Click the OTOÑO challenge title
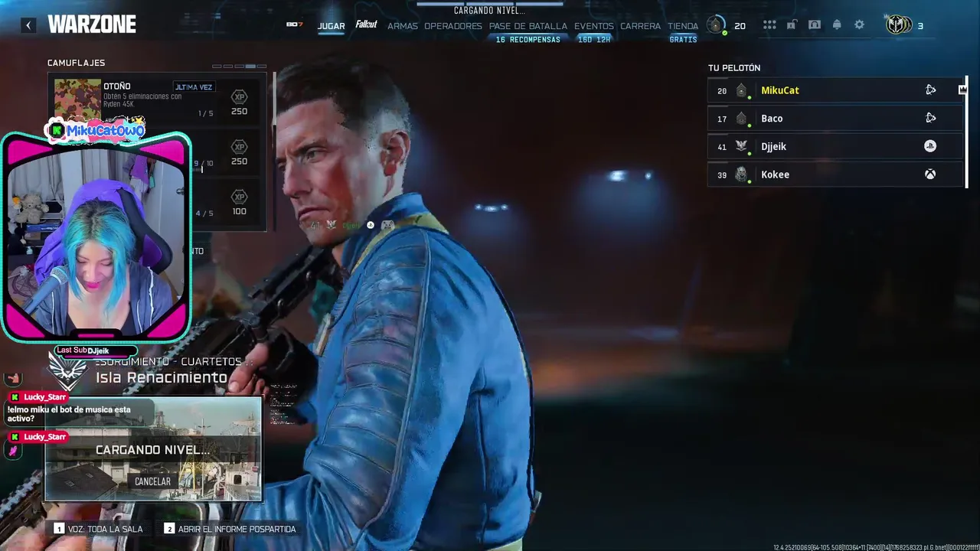 117,86
